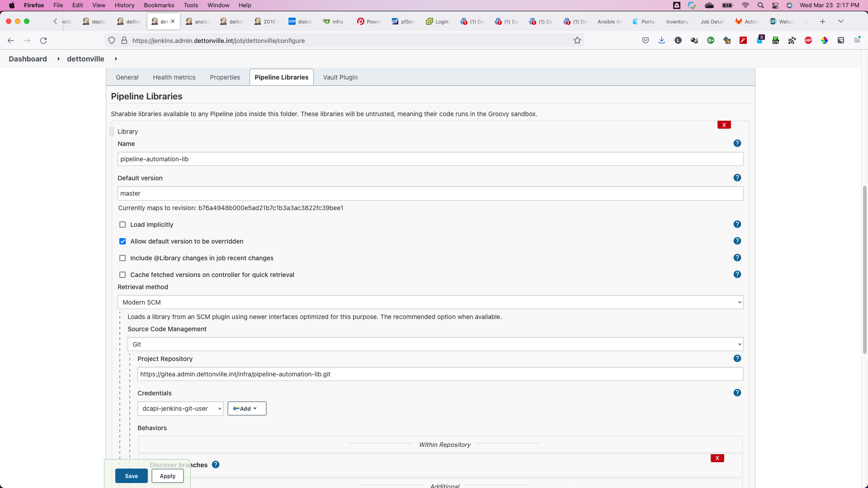Open help for Default version
Viewport: 868px width, 488px height.
point(737,178)
